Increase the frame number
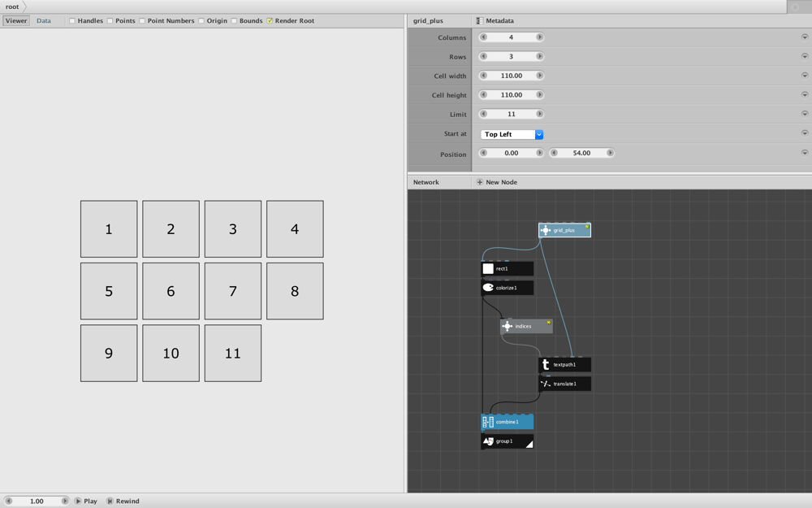The image size is (812, 508). point(64,501)
